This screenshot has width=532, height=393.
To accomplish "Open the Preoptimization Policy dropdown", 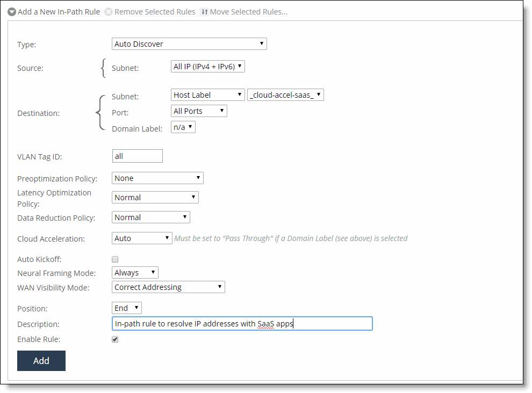I will point(157,178).
